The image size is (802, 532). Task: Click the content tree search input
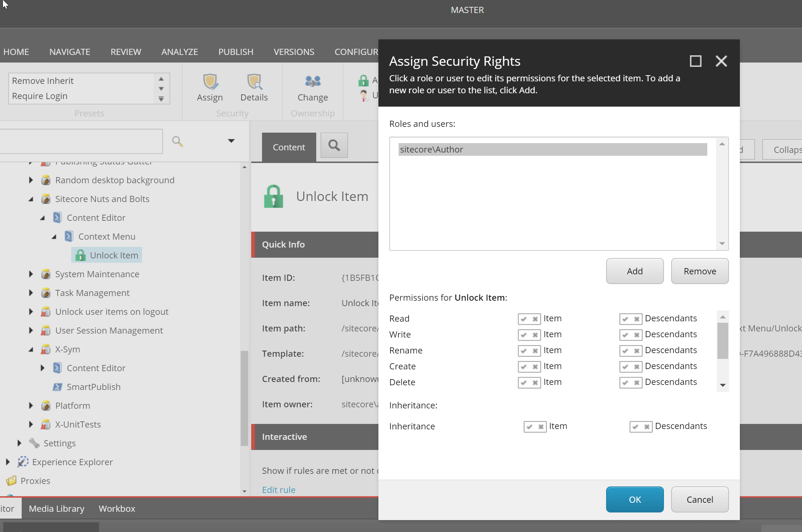click(x=81, y=141)
